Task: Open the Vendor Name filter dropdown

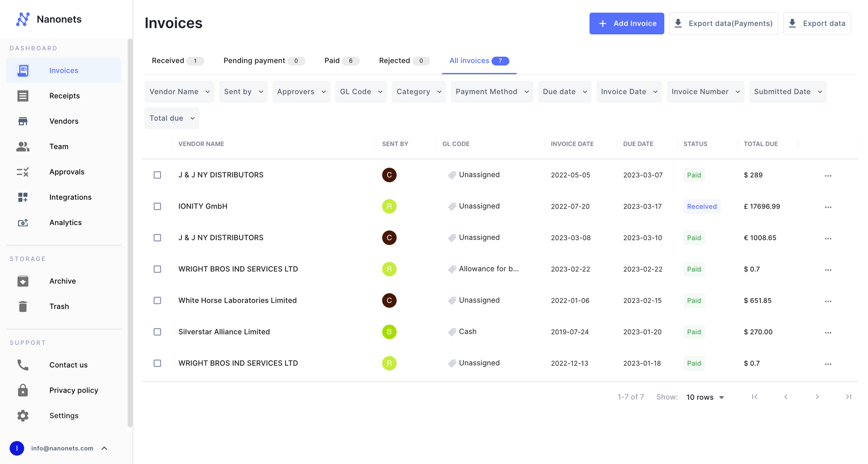Action: pyautogui.click(x=179, y=92)
